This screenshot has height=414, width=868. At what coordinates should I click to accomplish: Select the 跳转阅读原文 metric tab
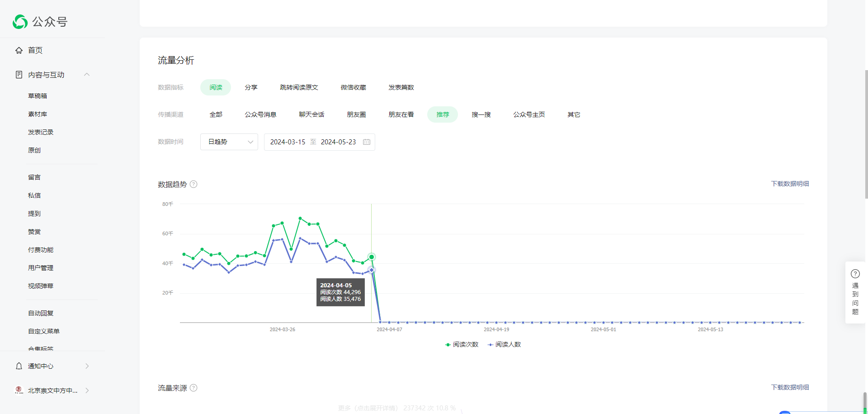tap(299, 87)
